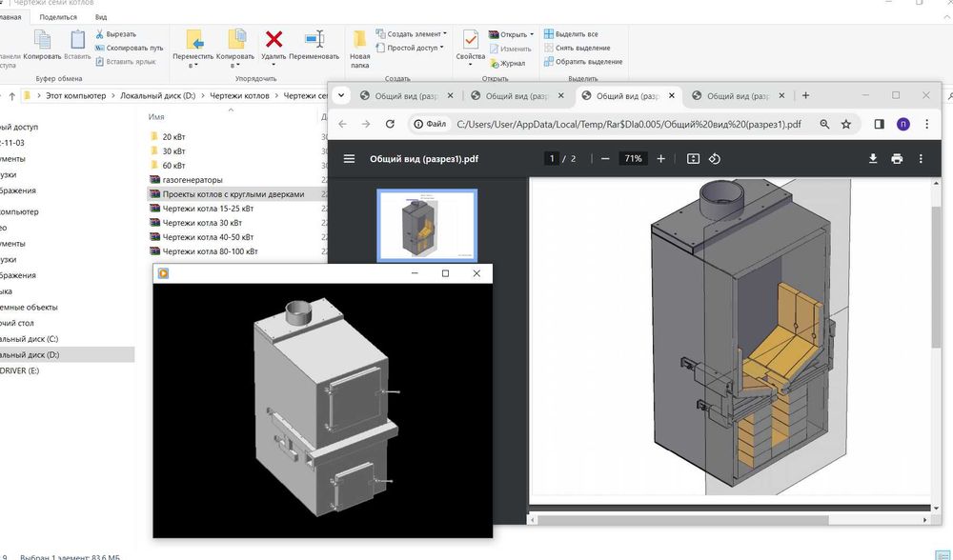The image size is (953, 560).
Task: Bookmark this page with star icon
Action: point(847,124)
